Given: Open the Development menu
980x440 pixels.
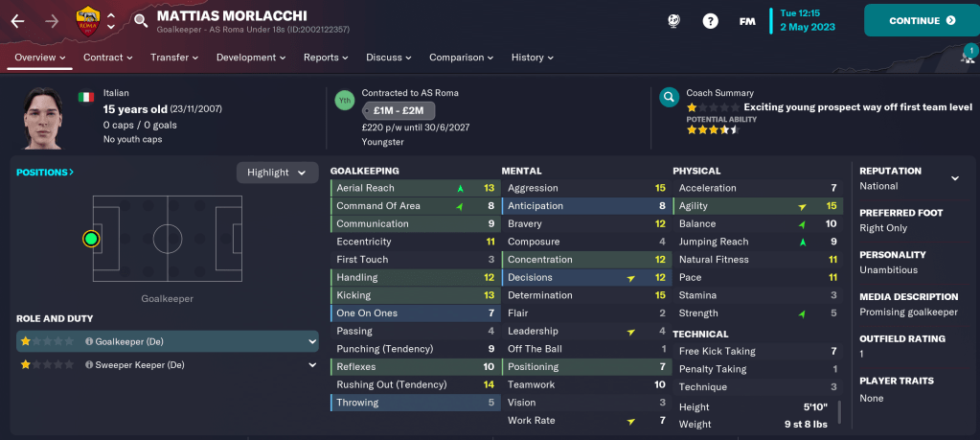Looking at the screenshot, I should tap(251, 58).
